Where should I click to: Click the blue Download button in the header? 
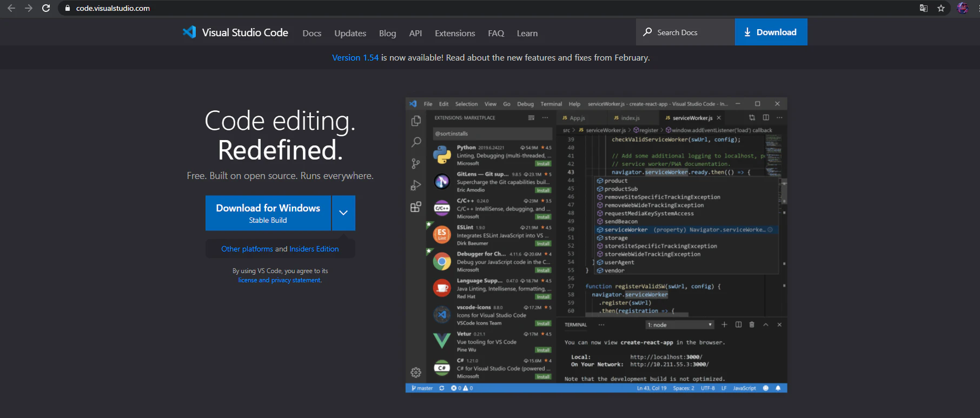[771, 32]
